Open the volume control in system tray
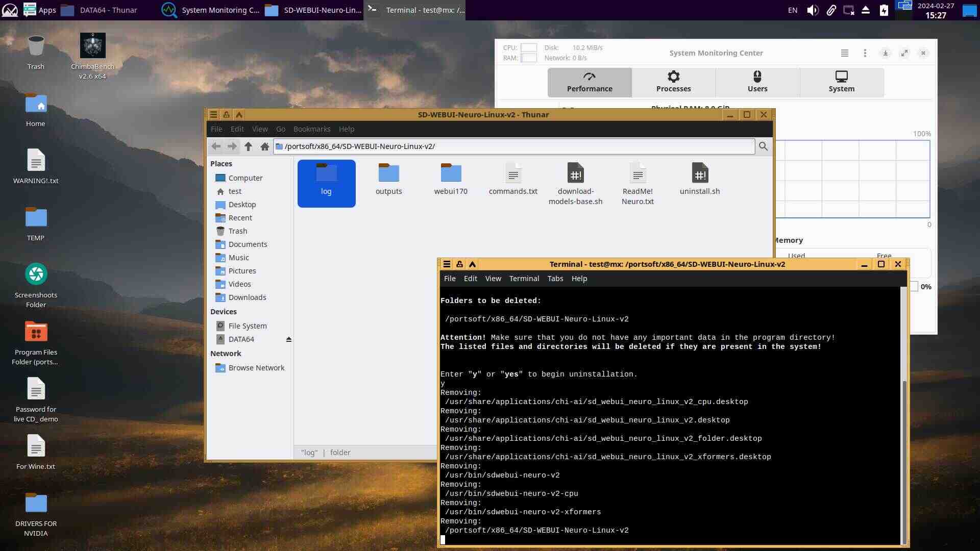Screen dimensions: 980x551 812,10
